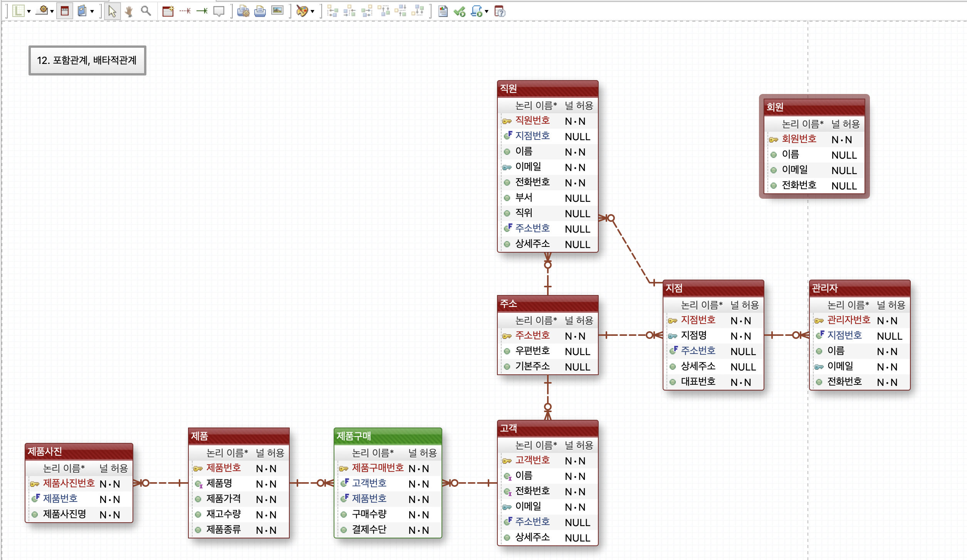Click the 고객번호 primary key column

[x=547, y=461]
